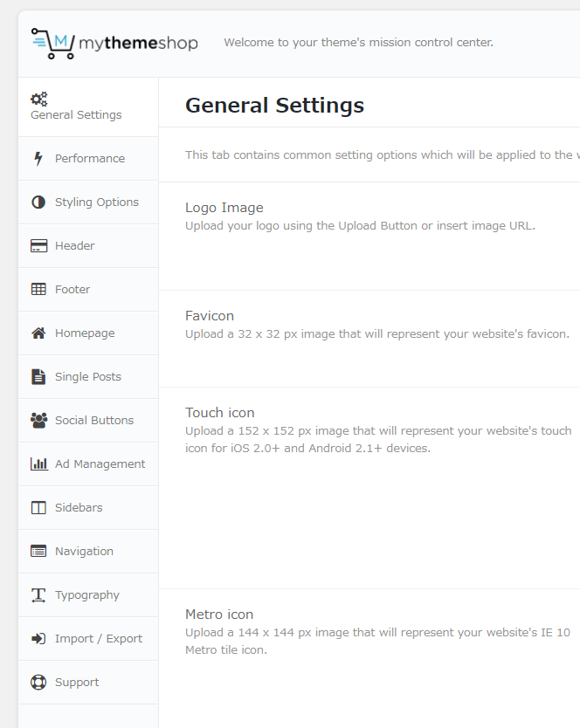Open the Import / Export tab

click(98, 638)
